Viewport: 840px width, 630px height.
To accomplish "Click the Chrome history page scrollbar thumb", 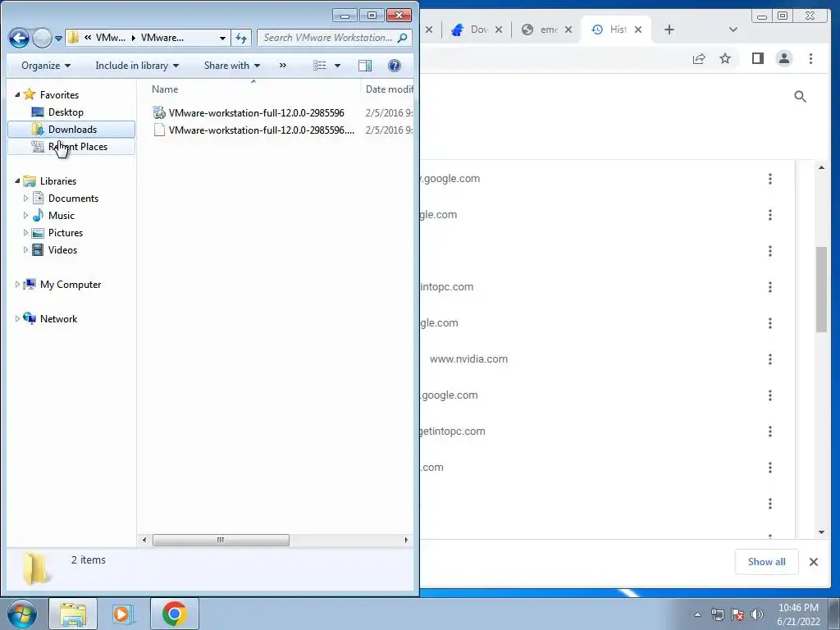I will (x=822, y=290).
